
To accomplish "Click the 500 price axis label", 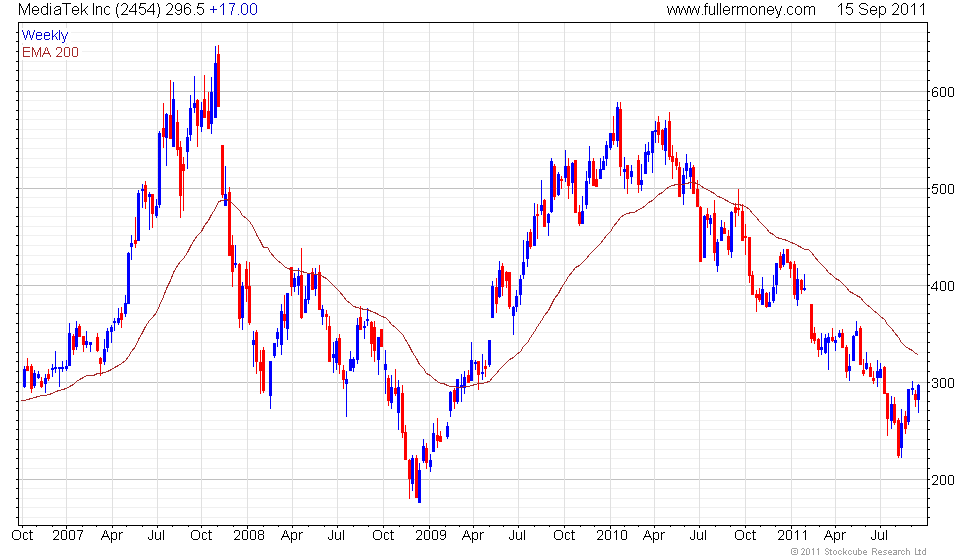I will coord(942,189).
